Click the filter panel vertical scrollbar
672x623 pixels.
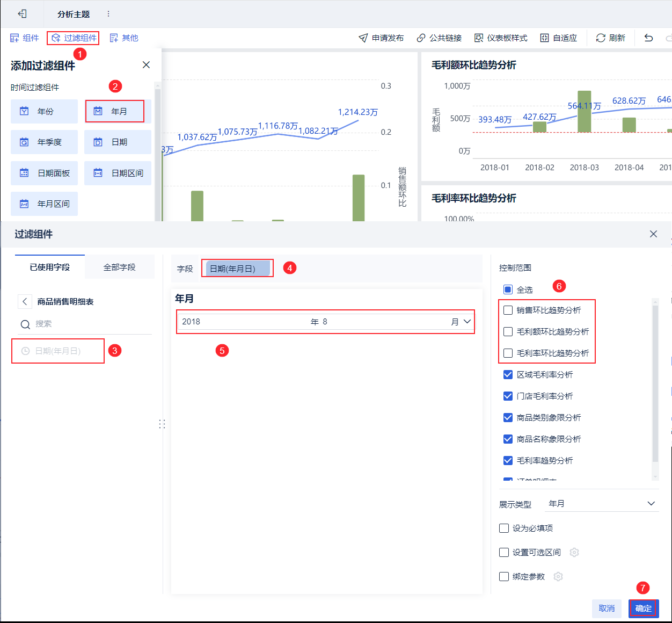click(x=158, y=156)
